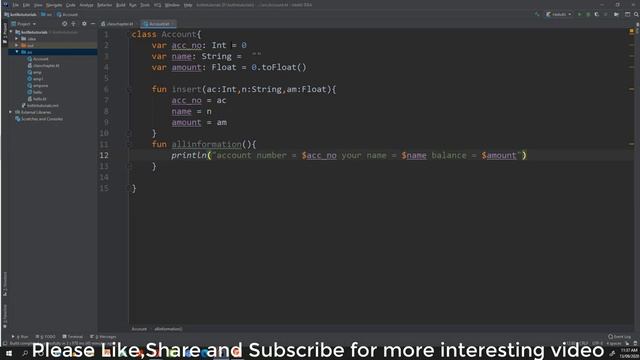Open the TODO tool window button
The height and width of the screenshot is (360, 640).
click(x=45, y=337)
